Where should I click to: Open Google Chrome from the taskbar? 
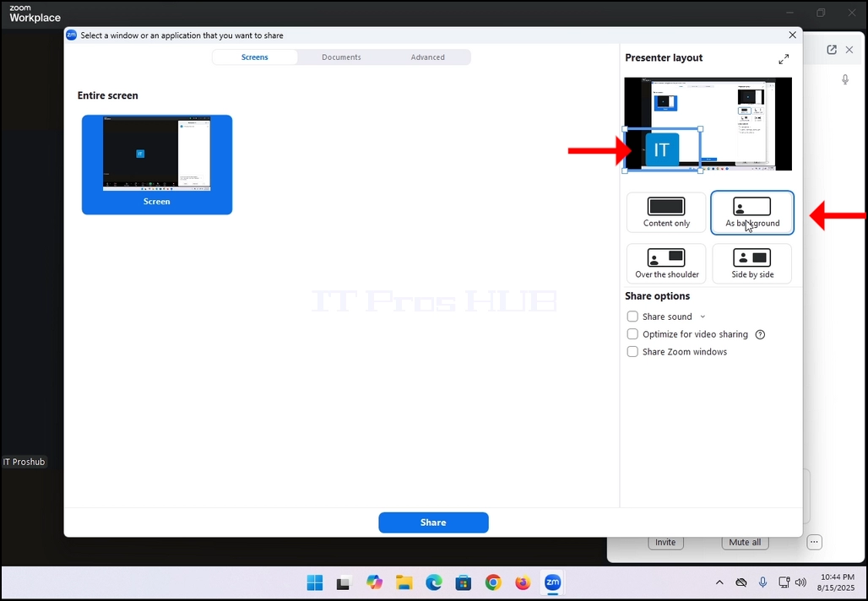point(493,582)
